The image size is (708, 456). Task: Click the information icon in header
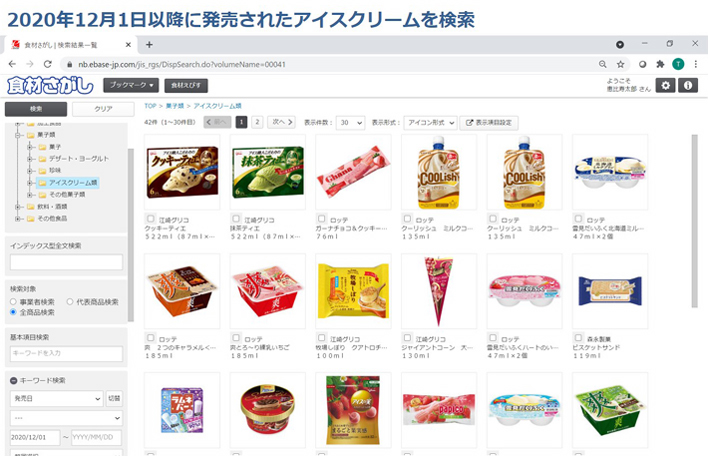(688, 85)
